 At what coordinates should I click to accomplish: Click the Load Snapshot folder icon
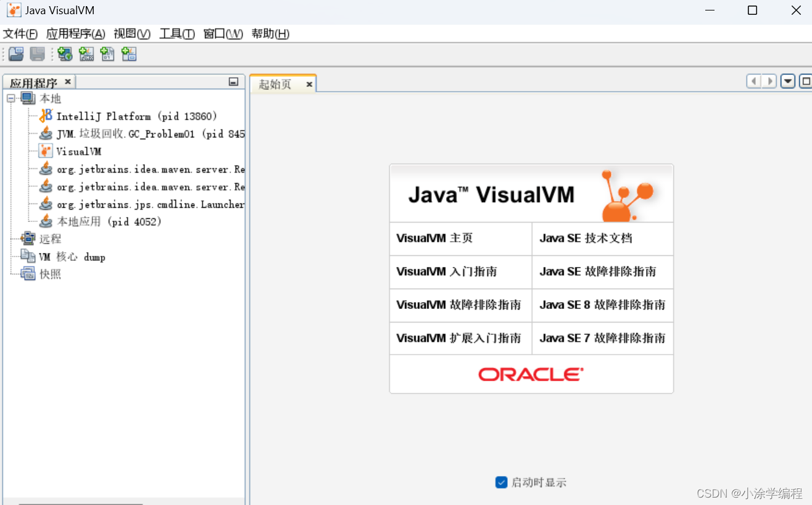click(x=15, y=54)
